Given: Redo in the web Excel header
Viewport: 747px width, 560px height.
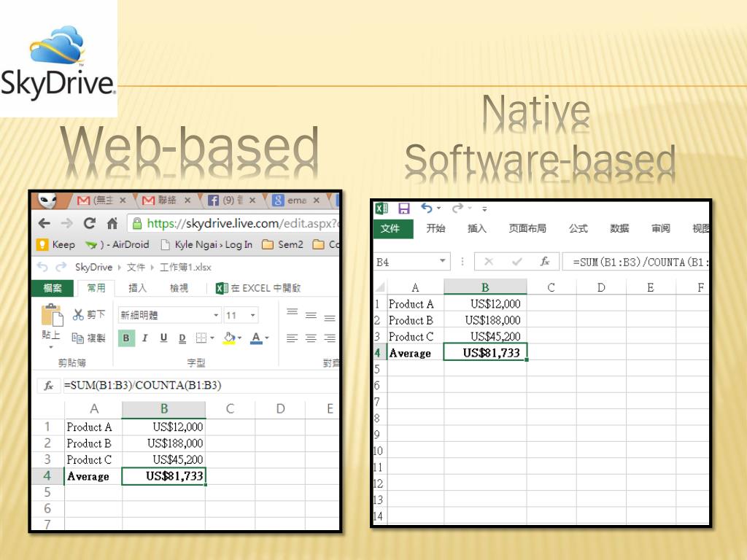Looking at the screenshot, I should point(61,267).
